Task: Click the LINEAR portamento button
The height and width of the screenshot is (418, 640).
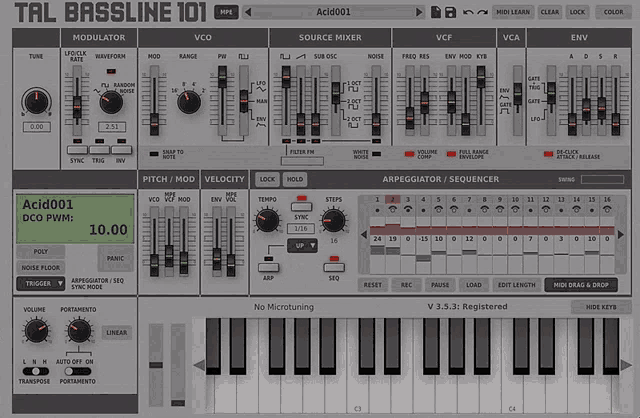Action: [116, 333]
